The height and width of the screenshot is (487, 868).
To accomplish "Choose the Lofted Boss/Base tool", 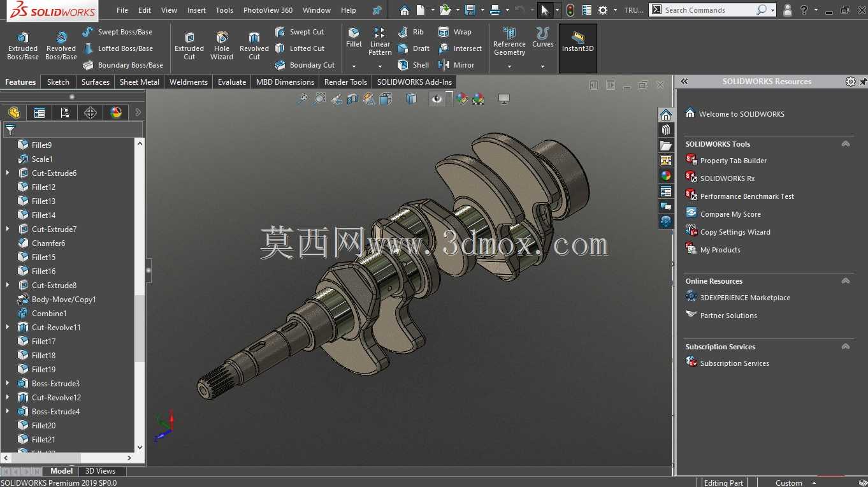I will point(117,48).
